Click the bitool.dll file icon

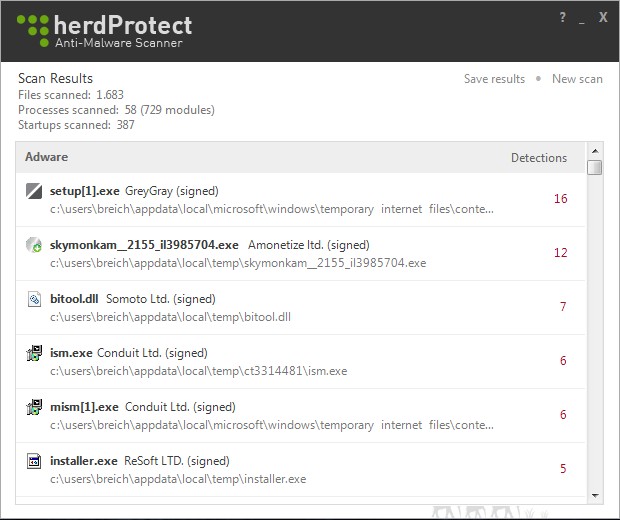[x=34, y=299]
